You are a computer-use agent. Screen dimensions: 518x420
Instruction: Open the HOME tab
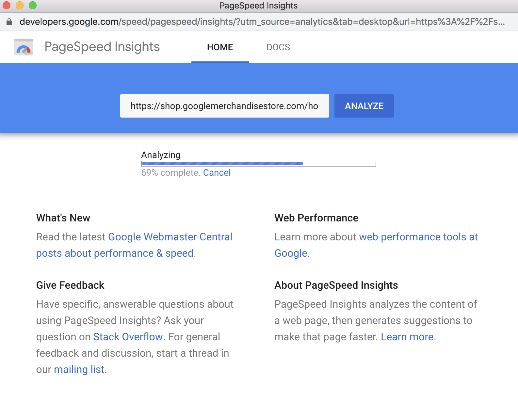pos(220,47)
